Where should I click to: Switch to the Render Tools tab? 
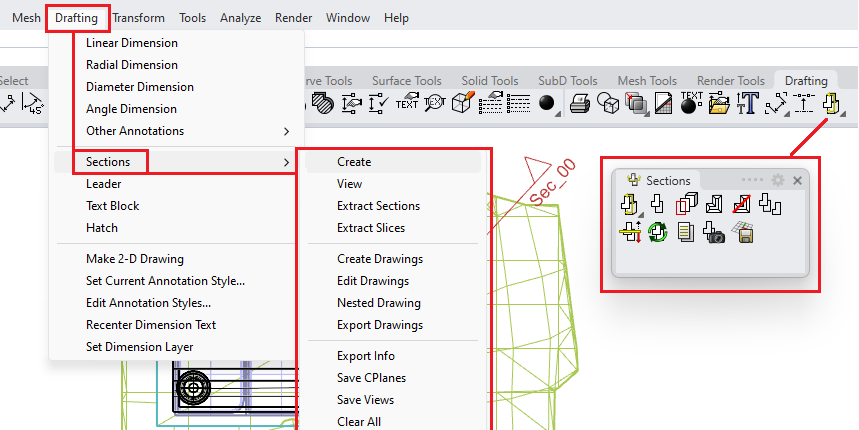coord(730,81)
